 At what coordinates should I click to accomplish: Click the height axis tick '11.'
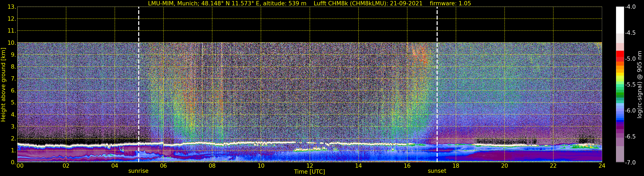[12, 31]
